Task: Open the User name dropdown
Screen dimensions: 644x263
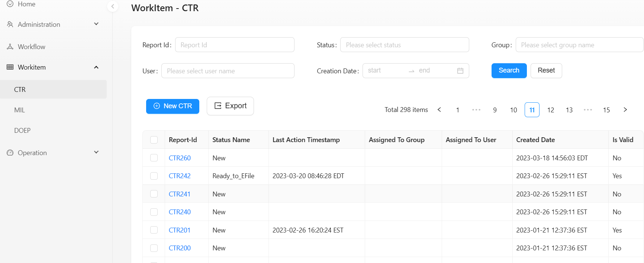Action: click(228, 71)
